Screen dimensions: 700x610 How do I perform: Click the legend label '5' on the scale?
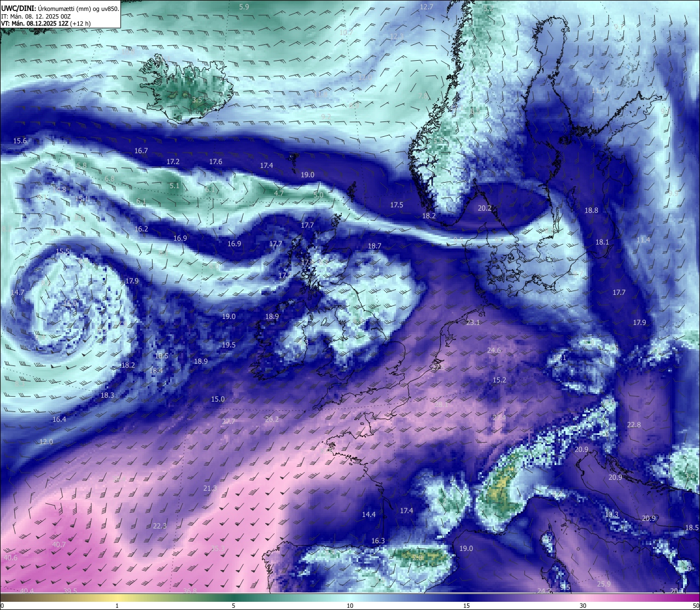(x=234, y=606)
